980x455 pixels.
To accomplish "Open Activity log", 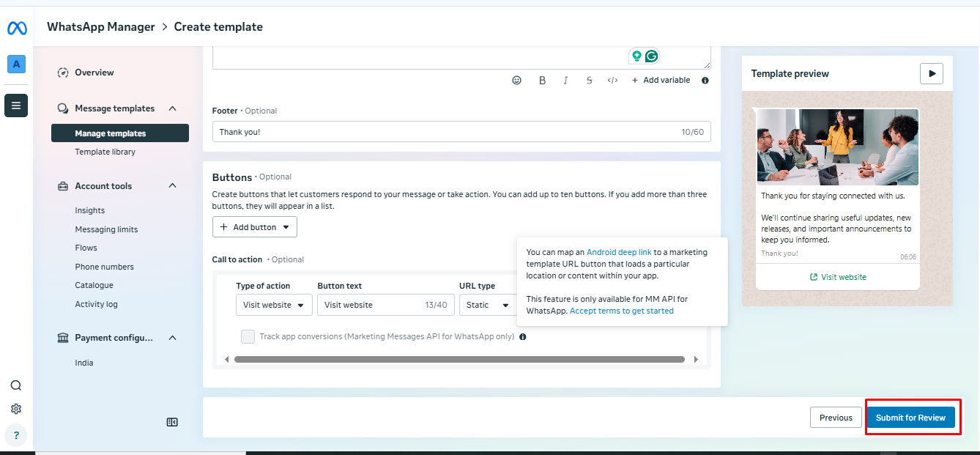I will pyautogui.click(x=97, y=304).
